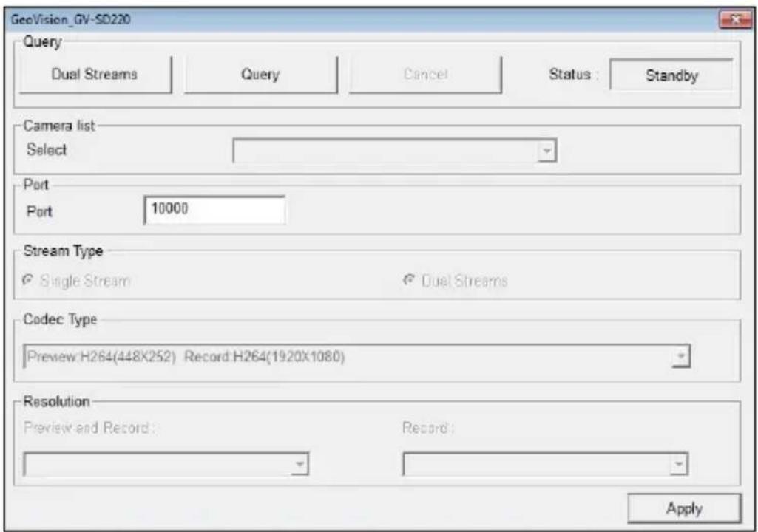Click the Status label
Viewport: 758px width, 532px height.
pos(574,75)
